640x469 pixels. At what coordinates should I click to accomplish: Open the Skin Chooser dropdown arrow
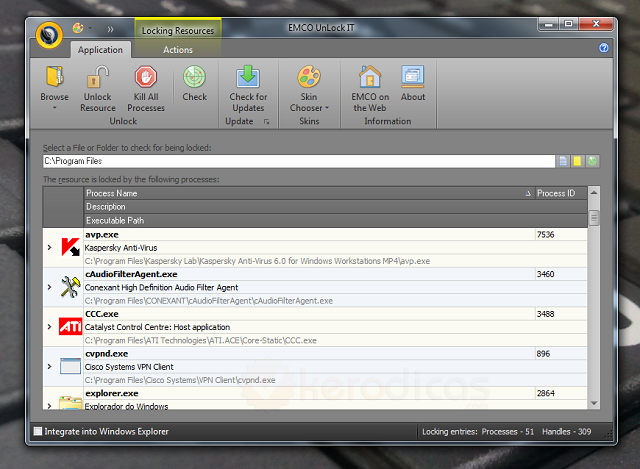(327, 108)
